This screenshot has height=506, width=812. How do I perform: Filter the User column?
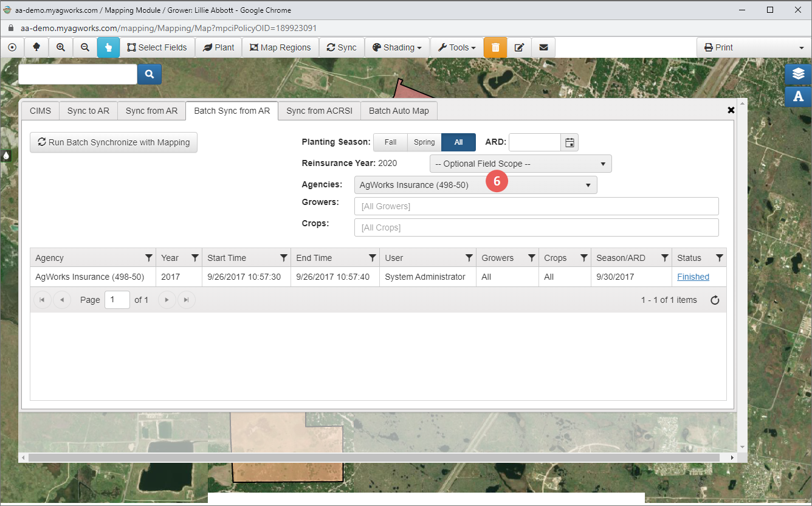point(469,258)
